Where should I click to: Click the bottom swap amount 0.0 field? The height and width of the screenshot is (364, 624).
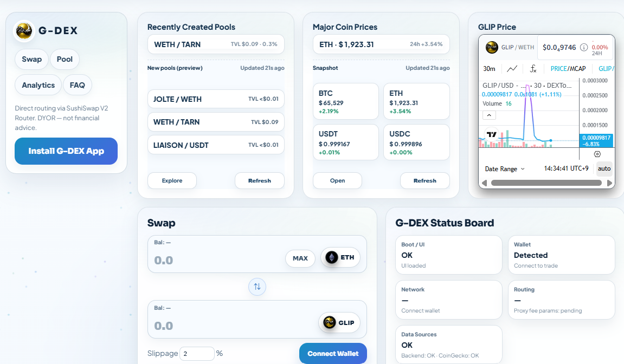coord(235,326)
